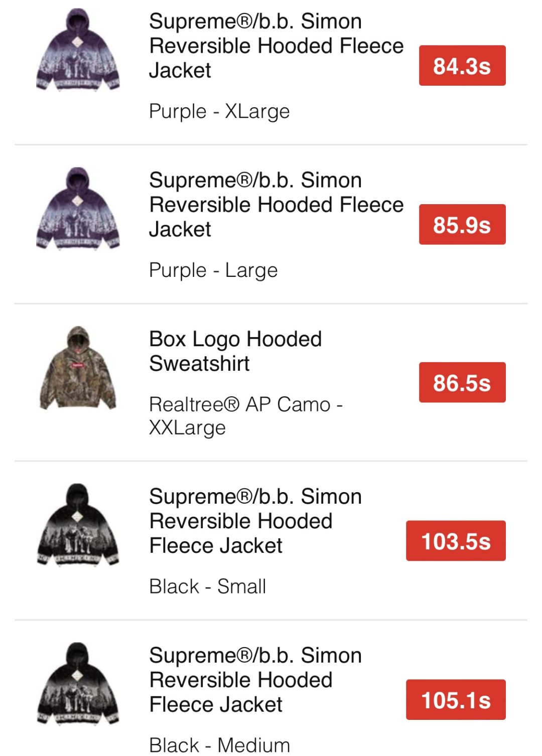Viewport: 542px width, 756px height.
Task: Open the fleece jacket title above Black - Medium
Action: (255, 680)
